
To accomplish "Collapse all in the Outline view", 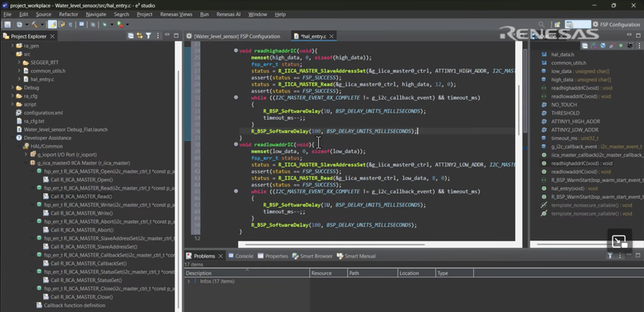I will click(585, 46).
